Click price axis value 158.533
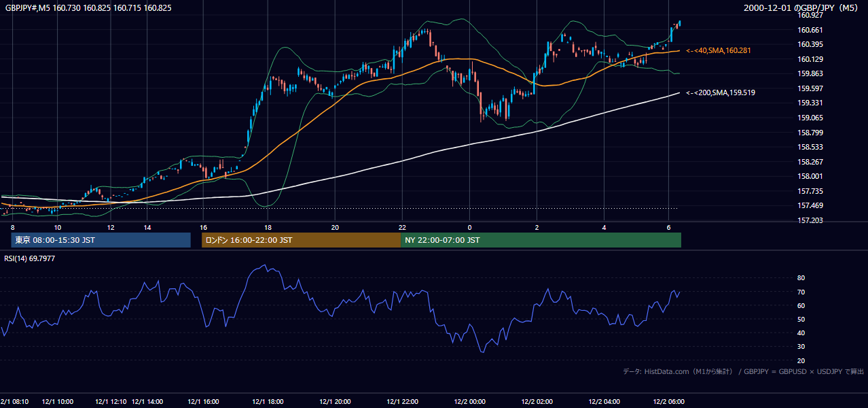 (x=811, y=147)
